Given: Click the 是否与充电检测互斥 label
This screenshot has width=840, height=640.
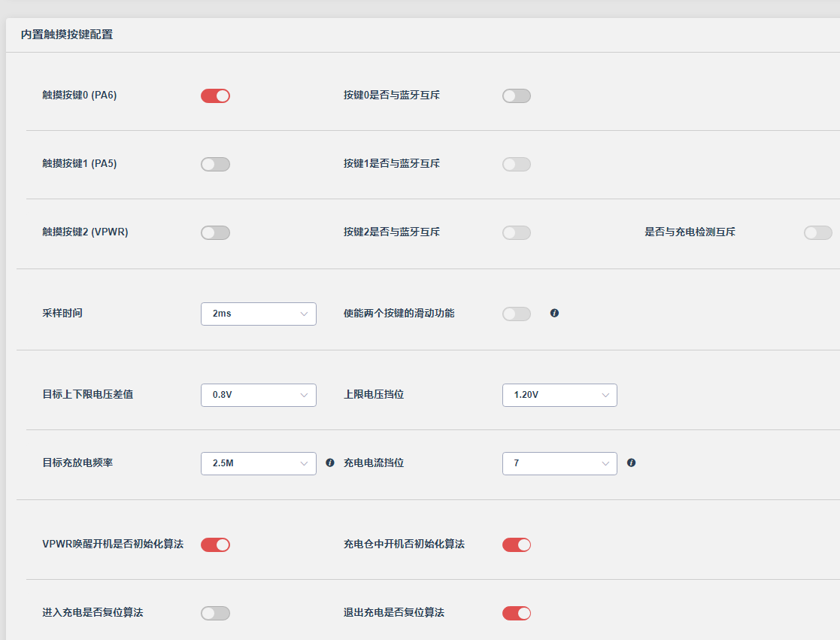Looking at the screenshot, I should click(x=690, y=232).
